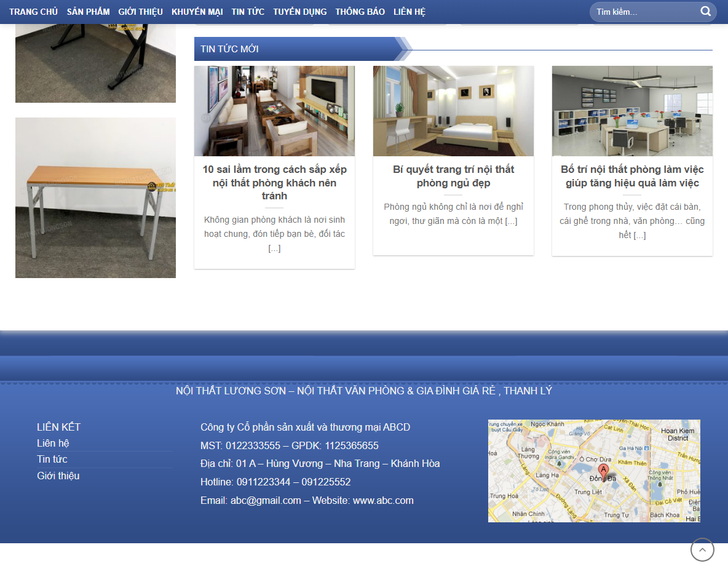Click the folding table product image

tap(95, 198)
